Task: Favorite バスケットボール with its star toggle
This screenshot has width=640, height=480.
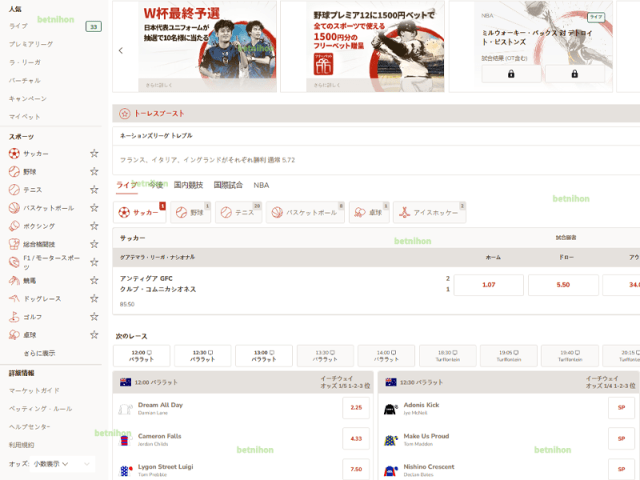Action: click(x=94, y=208)
